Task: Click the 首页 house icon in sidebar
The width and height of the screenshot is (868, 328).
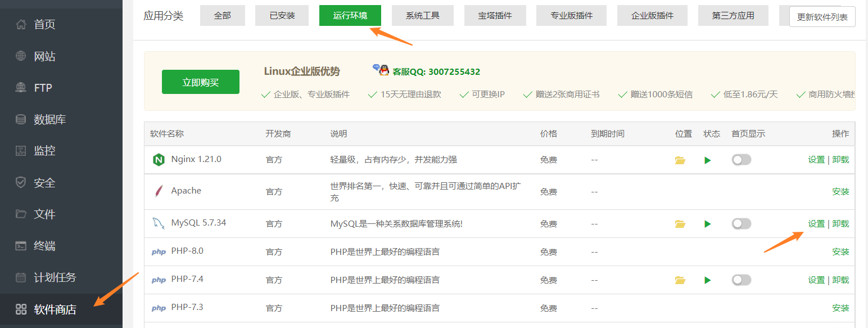Action: [21, 24]
